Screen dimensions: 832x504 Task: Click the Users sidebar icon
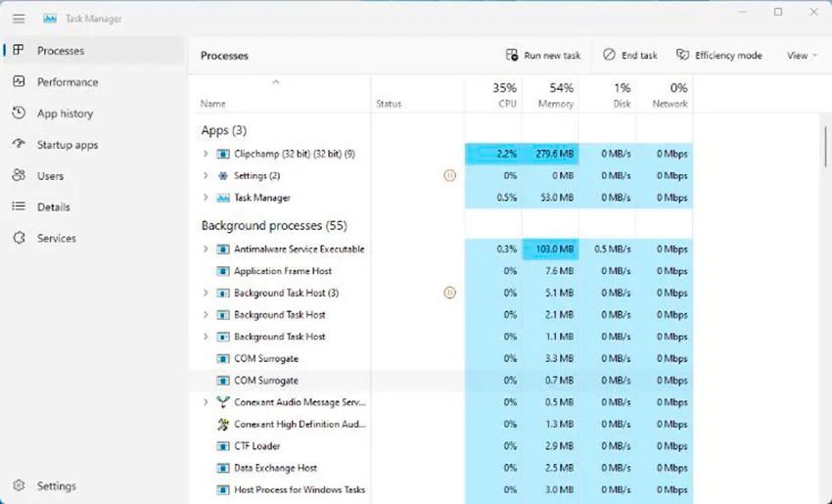19,175
